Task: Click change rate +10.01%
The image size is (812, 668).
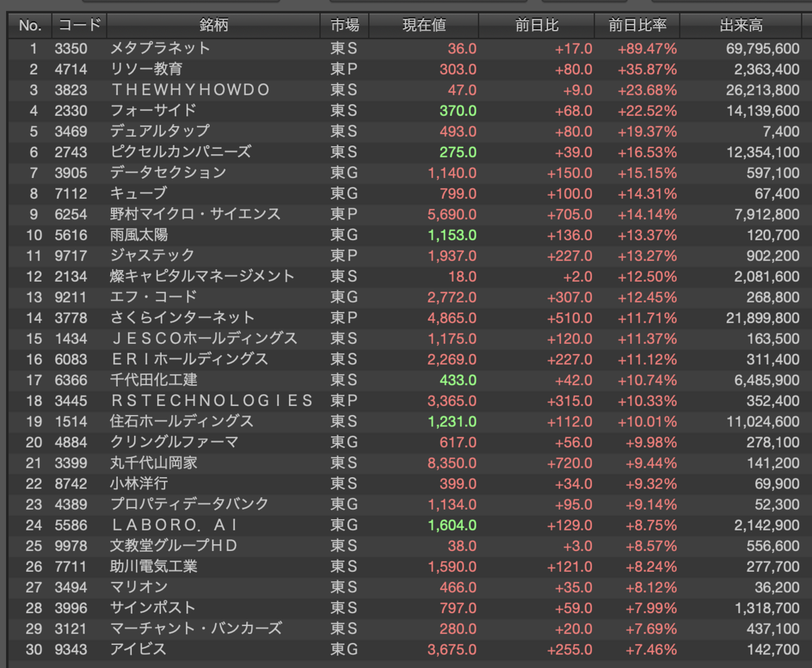Action: [x=647, y=422]
